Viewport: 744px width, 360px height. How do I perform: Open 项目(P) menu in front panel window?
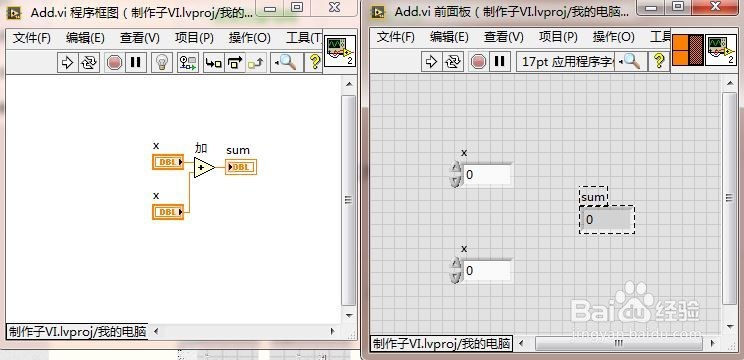(558, 37)
